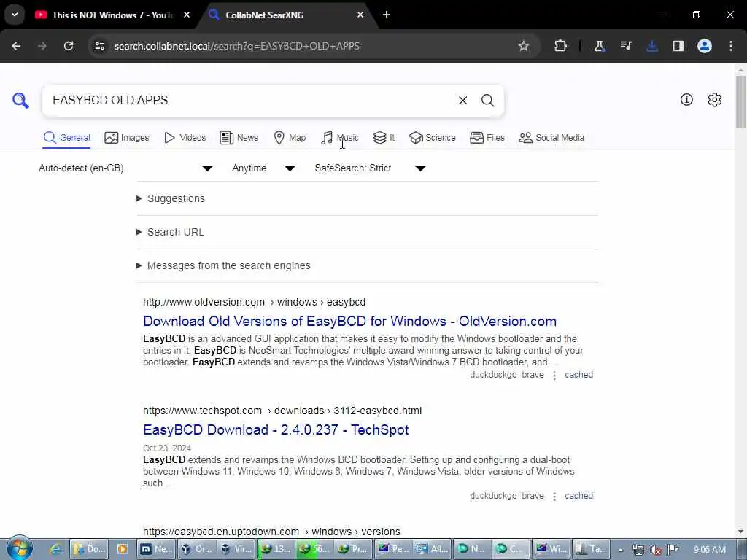Expand the Search URL section
Image resolution: width=747 pixels, height=560 pixels.
point(170,232)
